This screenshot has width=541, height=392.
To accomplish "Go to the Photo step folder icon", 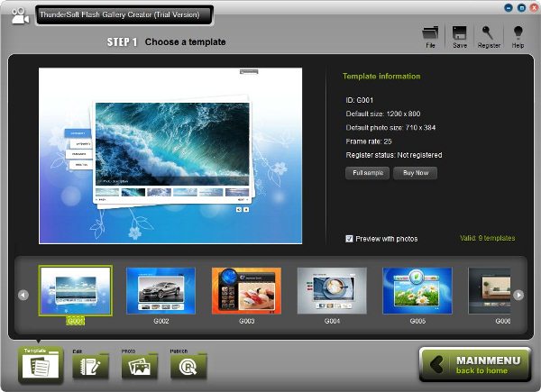I will click(139, 366).
